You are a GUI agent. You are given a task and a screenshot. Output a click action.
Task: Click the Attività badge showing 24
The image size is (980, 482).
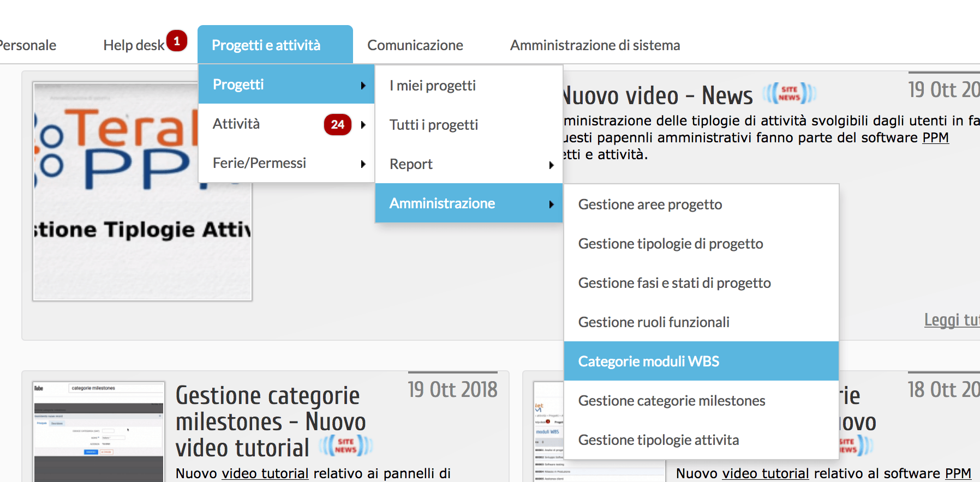click(338, 124)
